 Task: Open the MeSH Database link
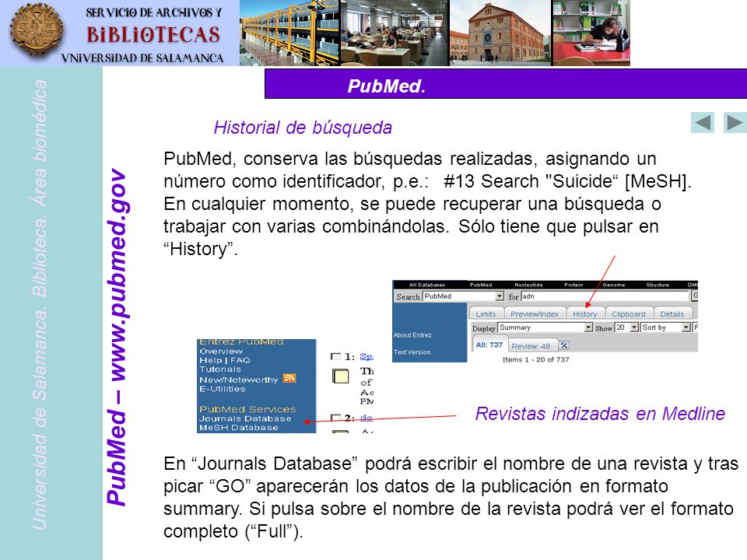click(x=239, y=428)
